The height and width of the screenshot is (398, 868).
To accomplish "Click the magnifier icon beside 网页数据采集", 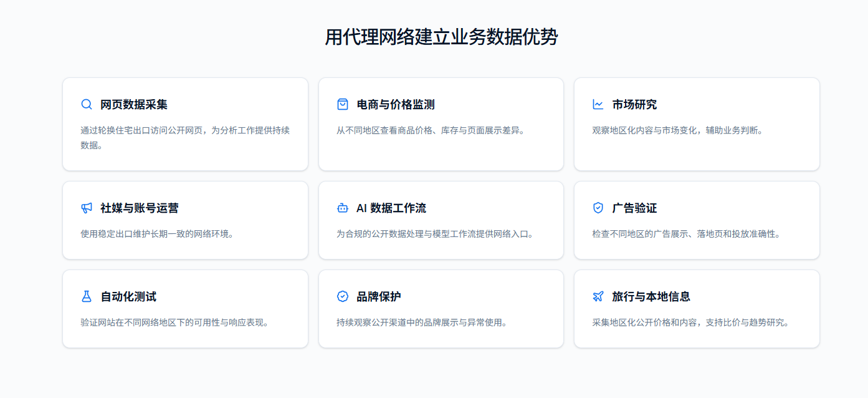I will click(87, 104).
